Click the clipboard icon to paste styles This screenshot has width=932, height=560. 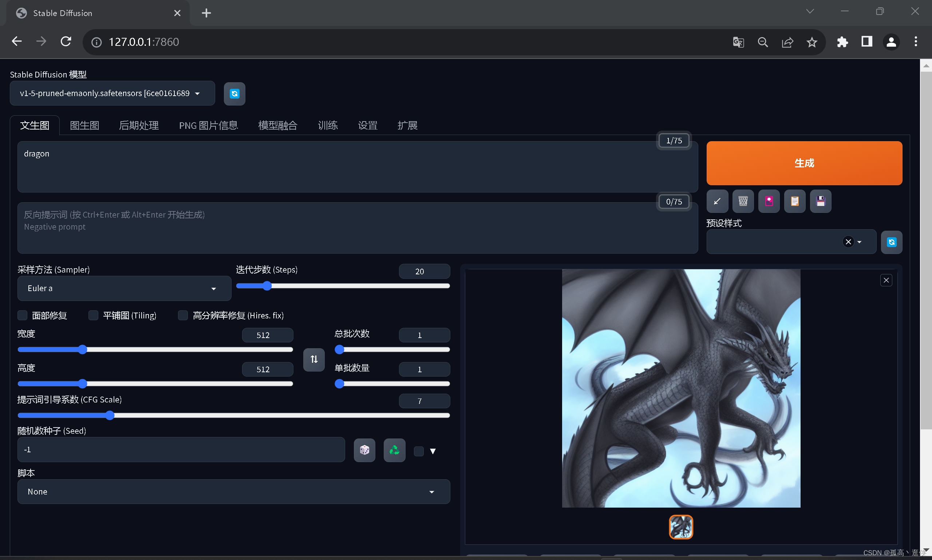(795, 201)
